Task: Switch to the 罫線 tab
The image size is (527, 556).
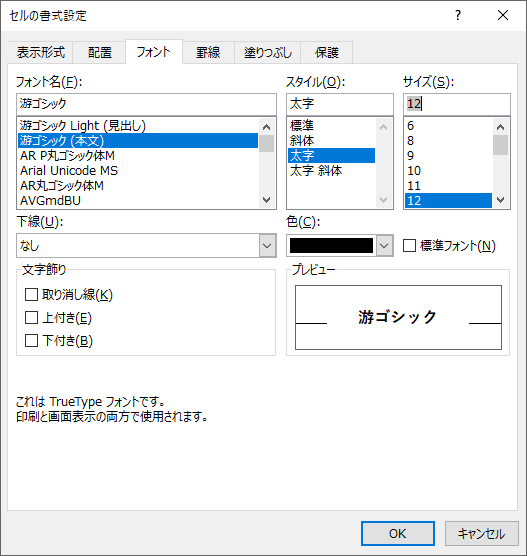Action: 208,52
